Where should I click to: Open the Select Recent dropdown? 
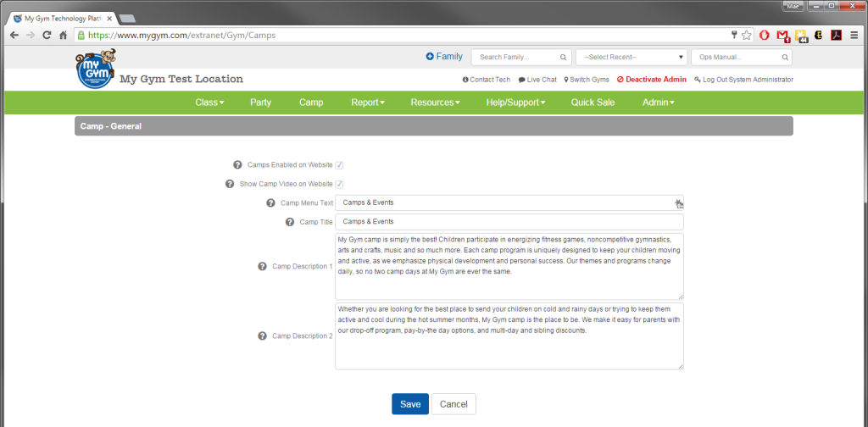pyautogui.click(x=632, y=58)
